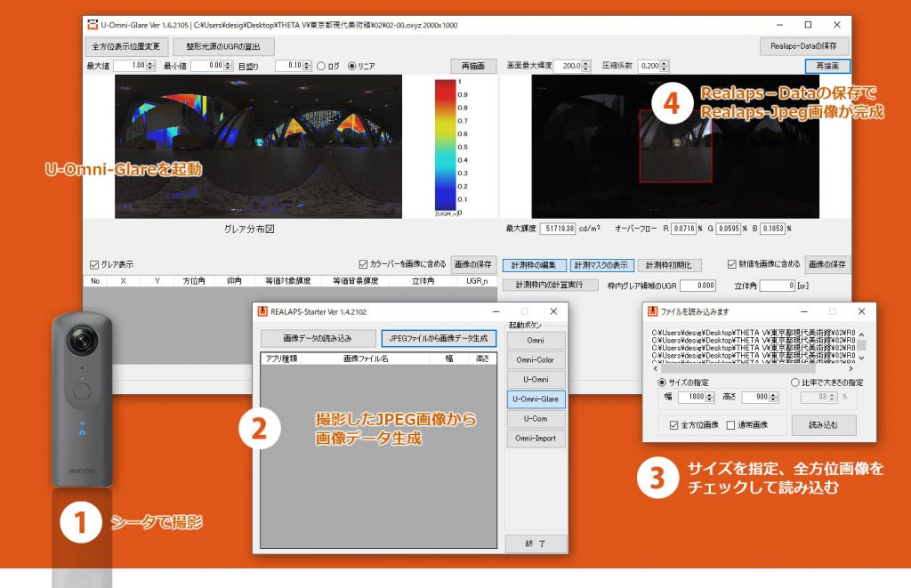This screenshot has width=911, height=588.
Task: Click the 計測枠内の計算実行 button
Action: pos(550,286)
